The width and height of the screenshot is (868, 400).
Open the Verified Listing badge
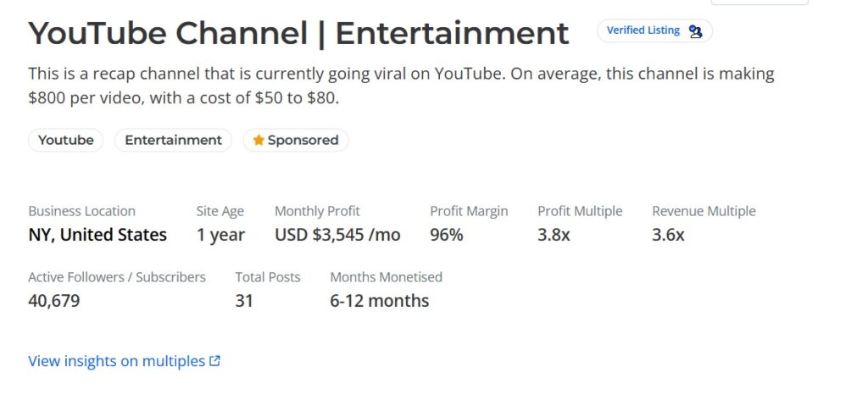pos(643,31)
